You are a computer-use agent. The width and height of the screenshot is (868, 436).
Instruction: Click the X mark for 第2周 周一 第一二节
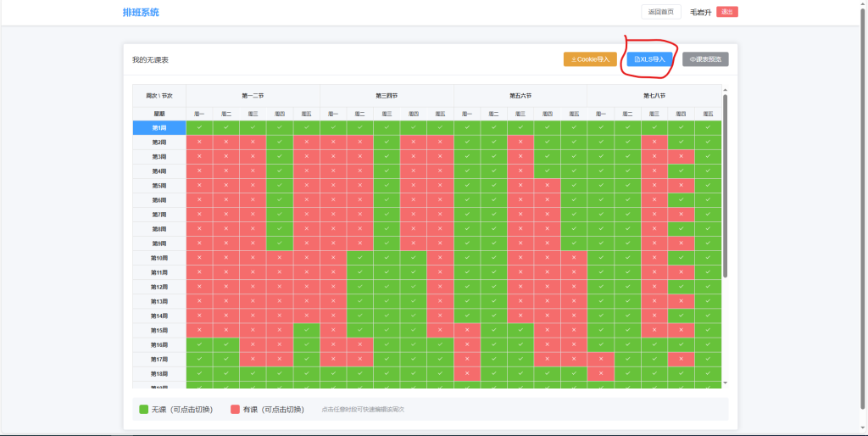pyautogui.click(x=199, y=142)
